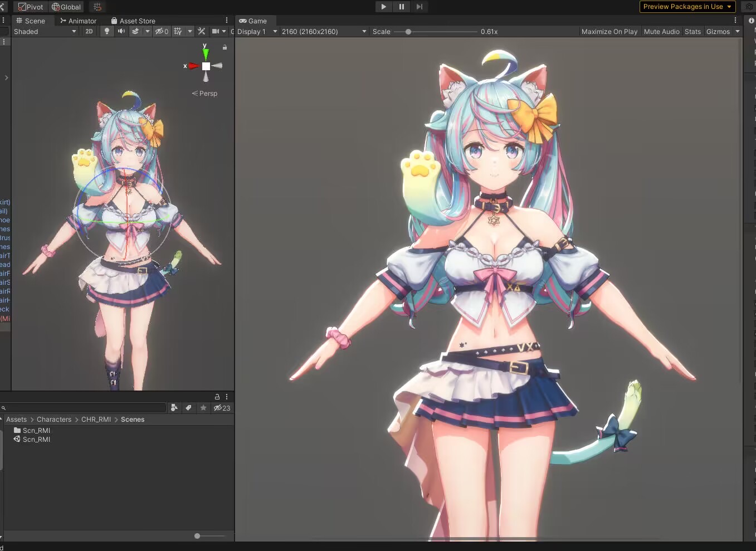This screenshot has width=756, height=551.
Task: Click Maximize On Play button
Action: point(609,32)
